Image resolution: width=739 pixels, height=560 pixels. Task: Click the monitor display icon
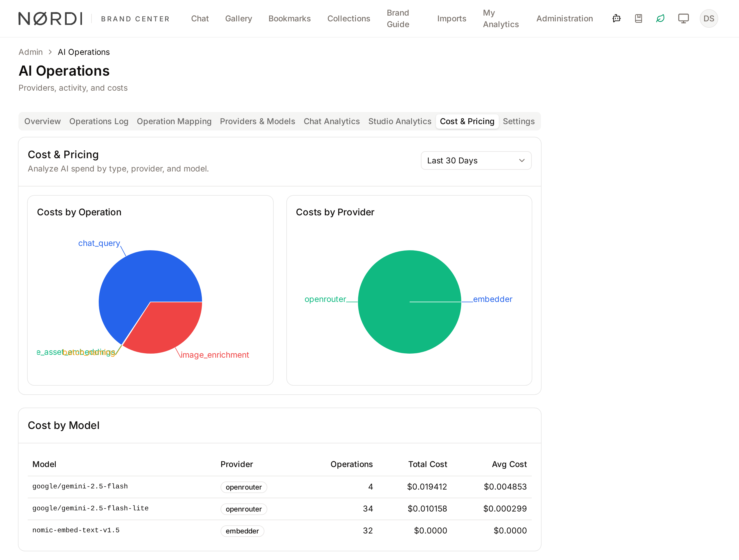683,18
